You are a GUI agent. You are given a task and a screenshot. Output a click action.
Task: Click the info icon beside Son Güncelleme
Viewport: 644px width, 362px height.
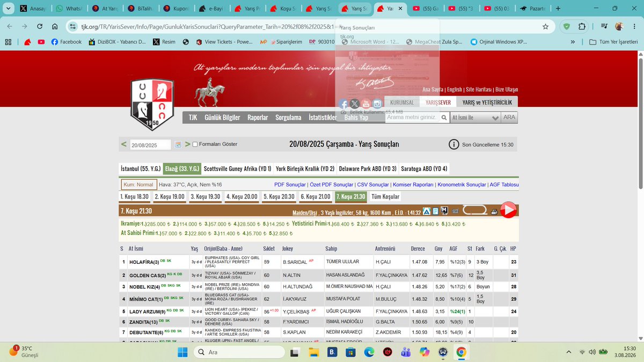point(453,144)
